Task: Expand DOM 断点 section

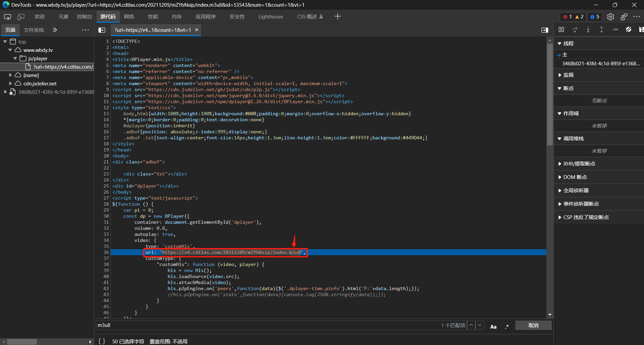Action: tap(599, 177)
